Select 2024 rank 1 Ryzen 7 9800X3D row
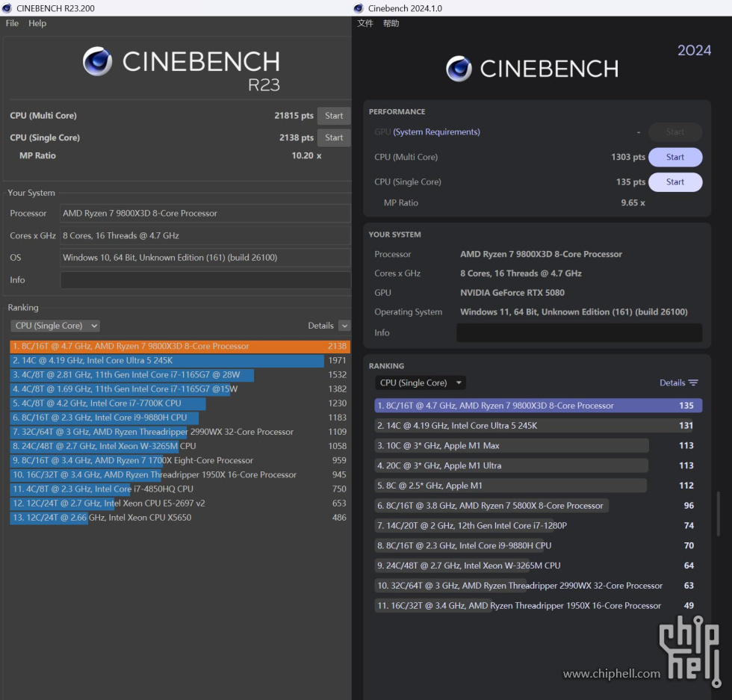 tap(538, 406)
